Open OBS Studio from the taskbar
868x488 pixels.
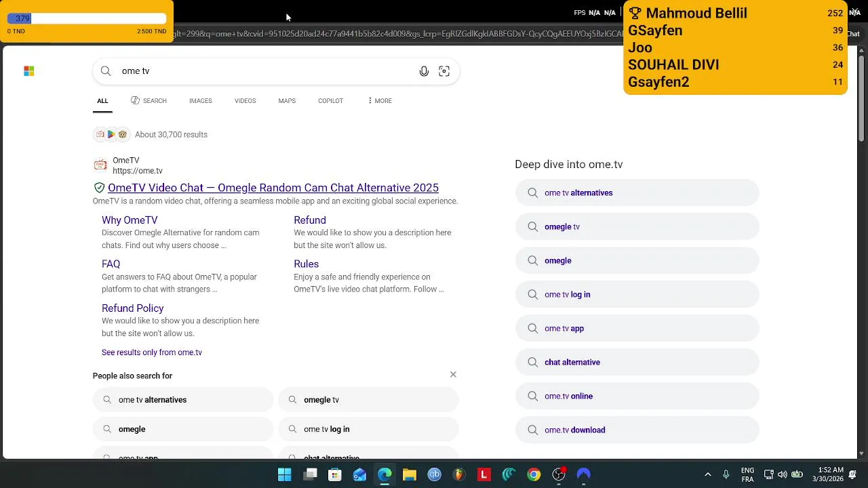[x=559, y=474]
